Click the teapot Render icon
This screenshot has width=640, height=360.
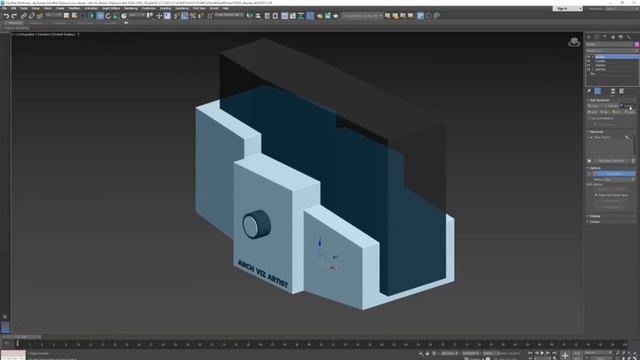336,16
